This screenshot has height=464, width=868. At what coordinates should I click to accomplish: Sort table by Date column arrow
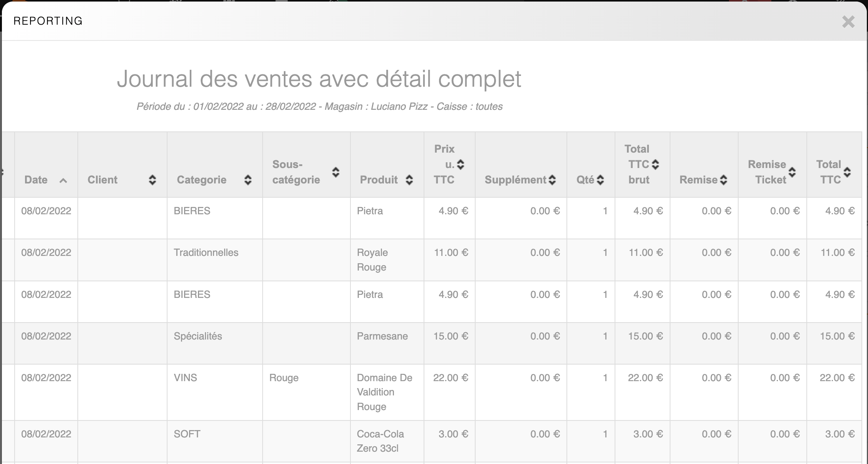(x=64, y=180)
